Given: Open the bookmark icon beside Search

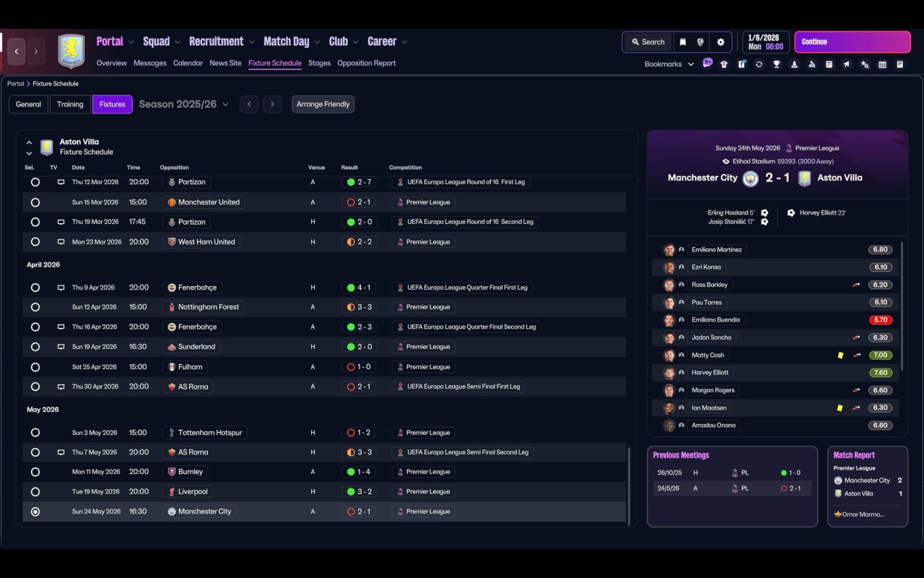Looking at the screenshot, I should (x=683, y=42).
